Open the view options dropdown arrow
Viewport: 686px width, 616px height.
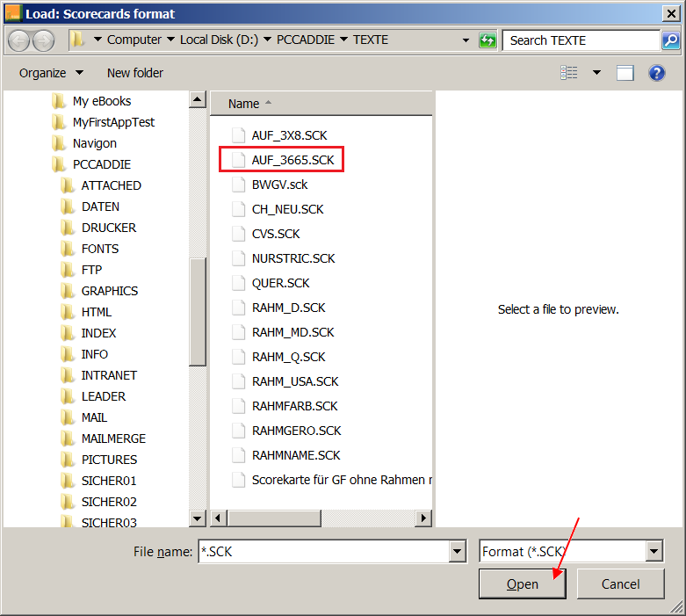click(x=596, y=73)
